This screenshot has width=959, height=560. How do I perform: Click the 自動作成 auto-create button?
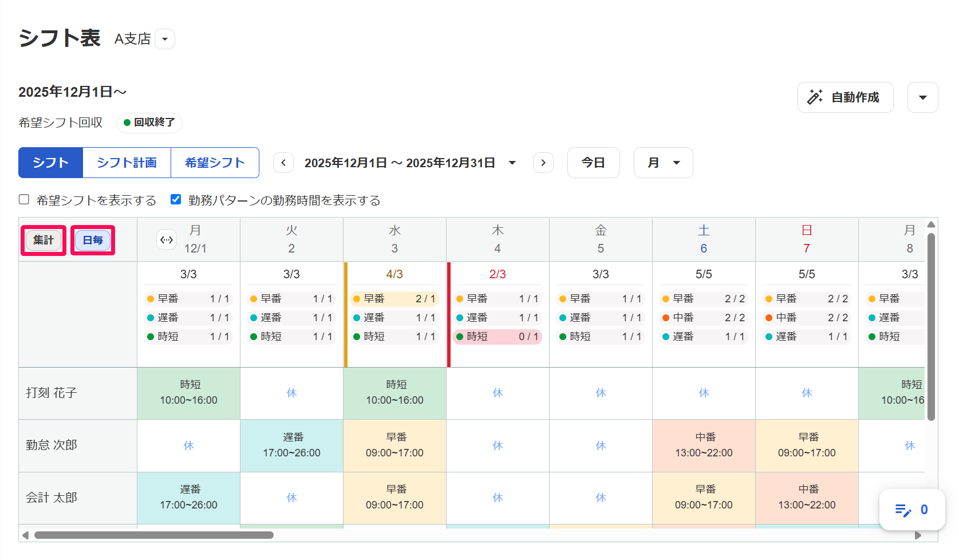(845, 97)
